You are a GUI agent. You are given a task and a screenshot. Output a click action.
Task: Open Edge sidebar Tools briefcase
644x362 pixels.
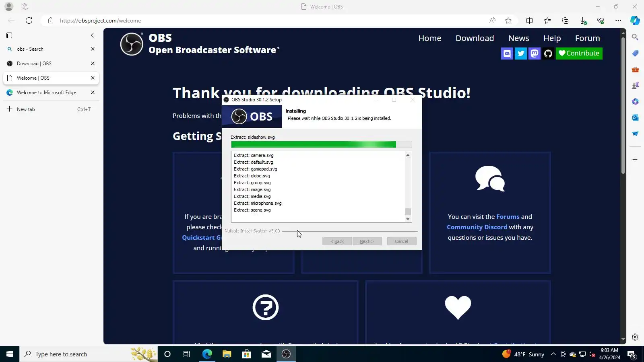click(x=635, y=69)
